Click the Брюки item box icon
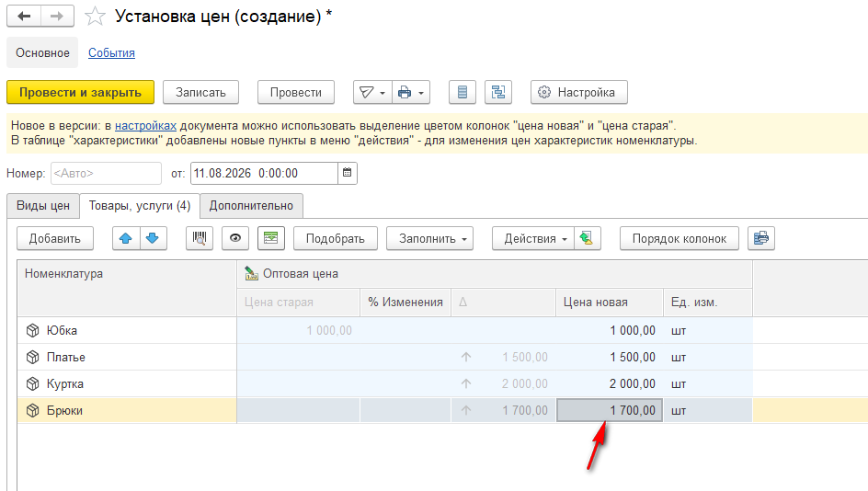 [33, 410]
